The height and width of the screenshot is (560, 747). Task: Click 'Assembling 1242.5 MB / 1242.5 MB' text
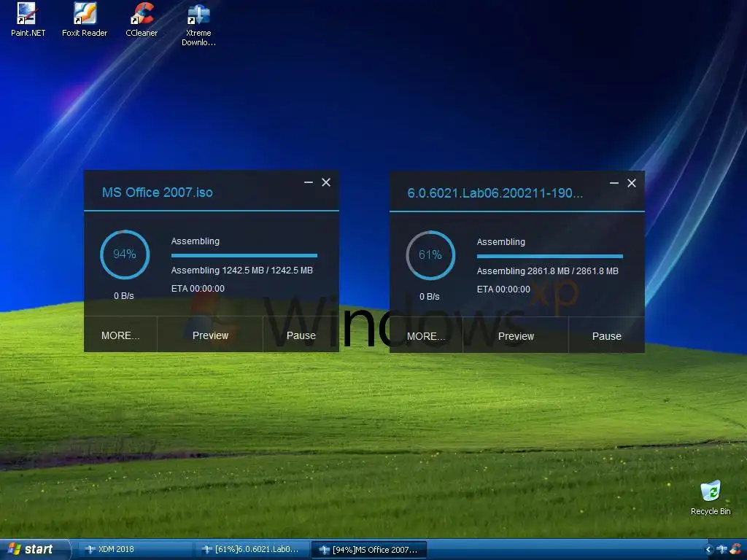[242, 271]
